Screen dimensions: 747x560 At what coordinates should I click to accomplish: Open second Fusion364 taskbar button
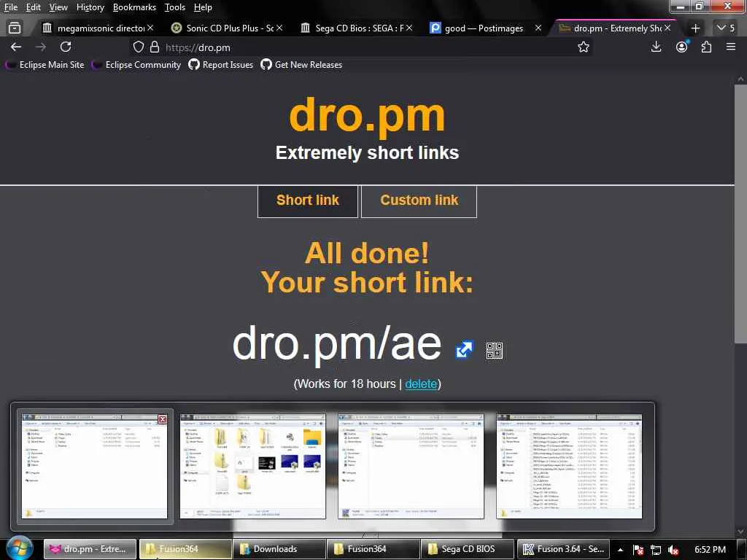pyautogui.click(x=373, y=549)
